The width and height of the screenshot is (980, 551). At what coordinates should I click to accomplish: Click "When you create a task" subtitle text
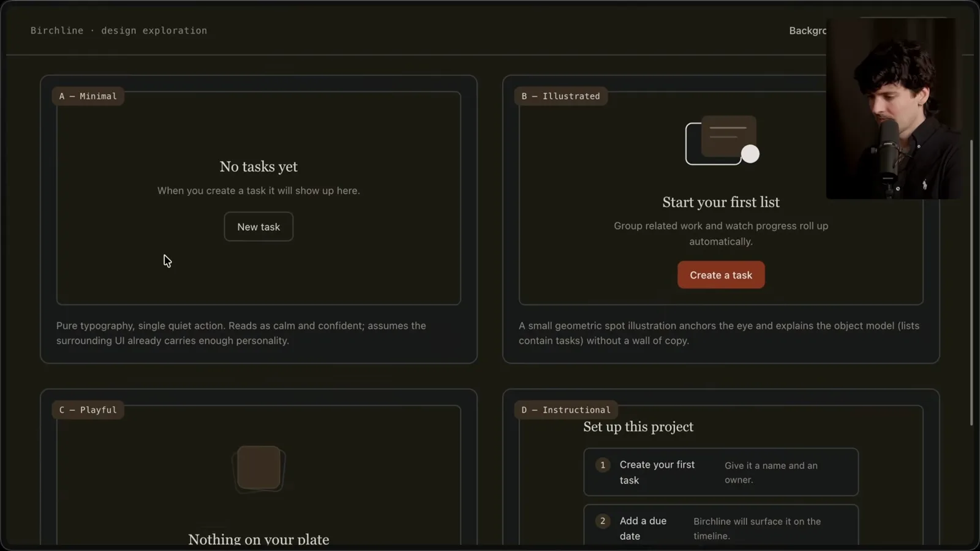click(258, 190)
